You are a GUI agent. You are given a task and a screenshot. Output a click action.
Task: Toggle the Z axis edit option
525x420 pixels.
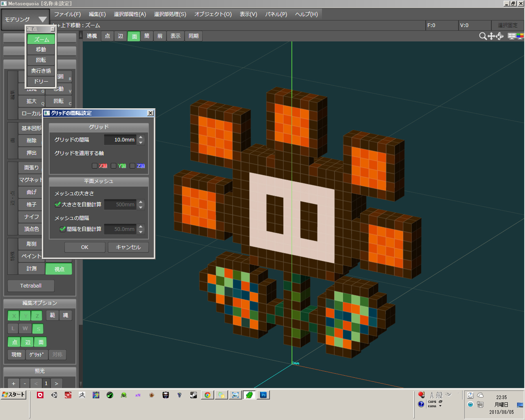pyautogui.click(x=37, y=315)
